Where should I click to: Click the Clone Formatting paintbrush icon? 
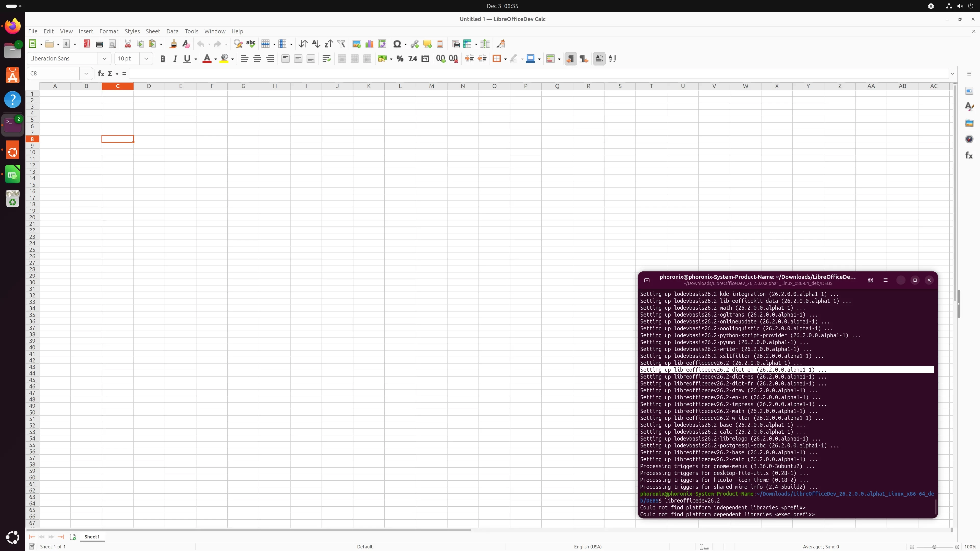point(173,44)
